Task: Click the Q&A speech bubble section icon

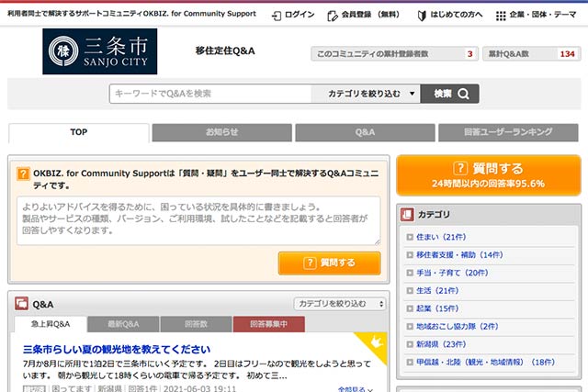Action: click(x=21, y=304)
